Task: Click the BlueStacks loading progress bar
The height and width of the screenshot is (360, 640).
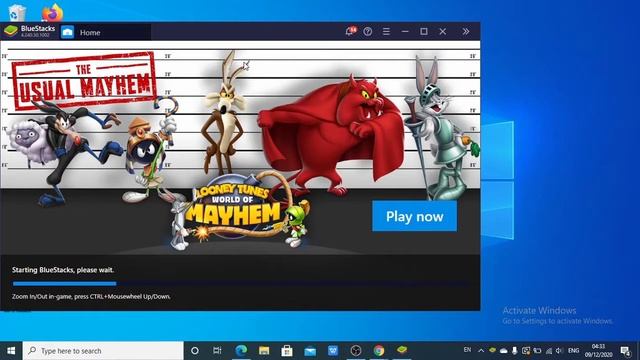Action: (x=241, y=283)
